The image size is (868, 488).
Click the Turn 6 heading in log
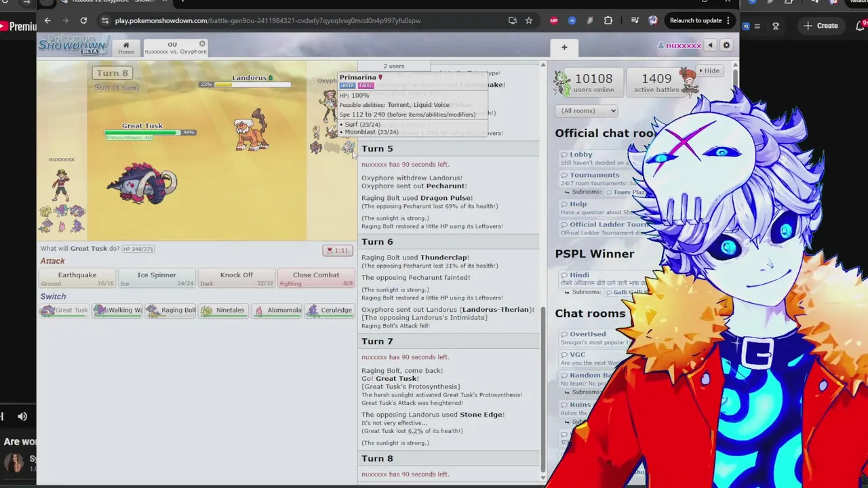(377, 241)
